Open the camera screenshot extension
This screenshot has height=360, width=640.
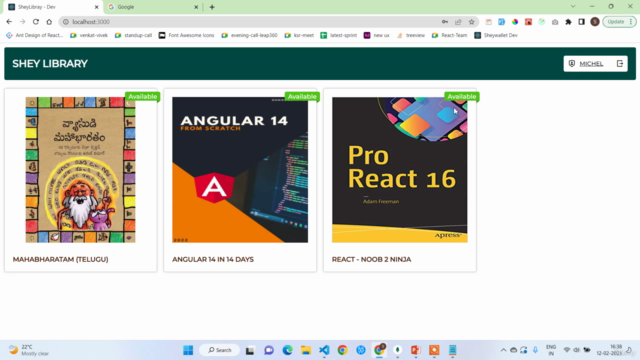[555, 22]
